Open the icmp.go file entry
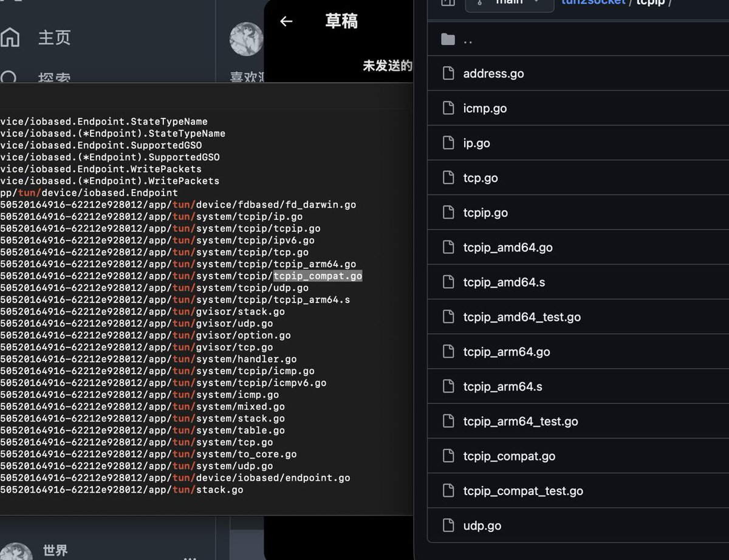The height and width of the screenshot is (560, 729). click(x=485, y=108)
